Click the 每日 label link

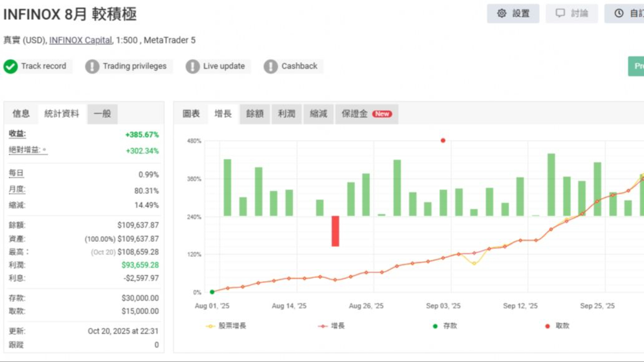[16, 173]
